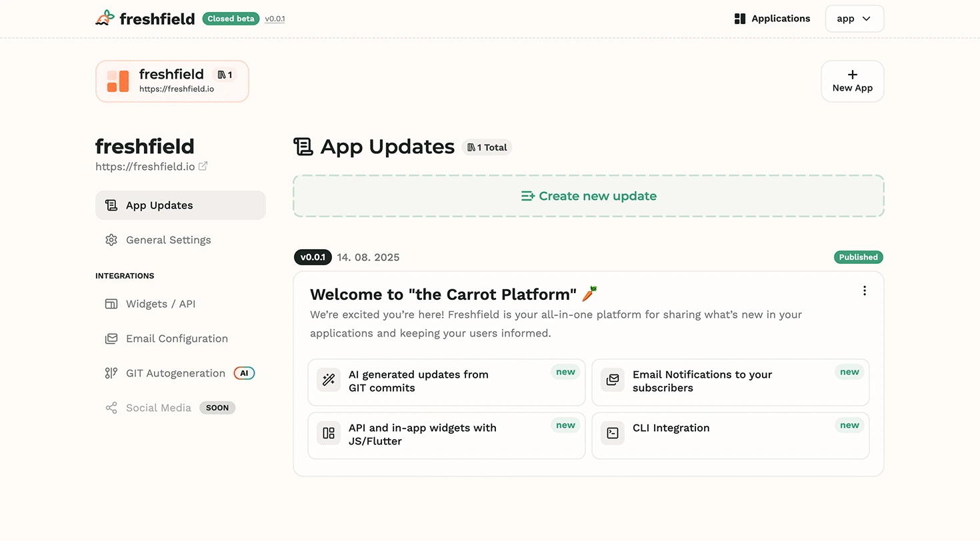Expand the app dropdown menu

coord(855,19)
